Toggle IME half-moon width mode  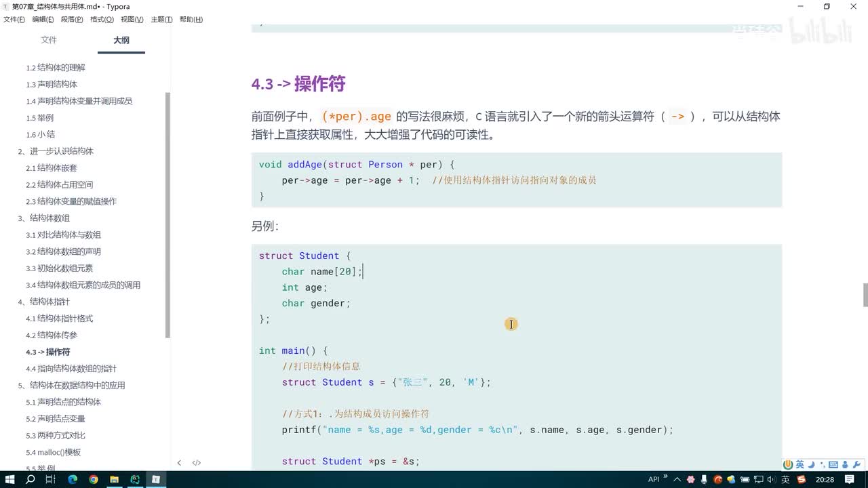coord(810,464)
